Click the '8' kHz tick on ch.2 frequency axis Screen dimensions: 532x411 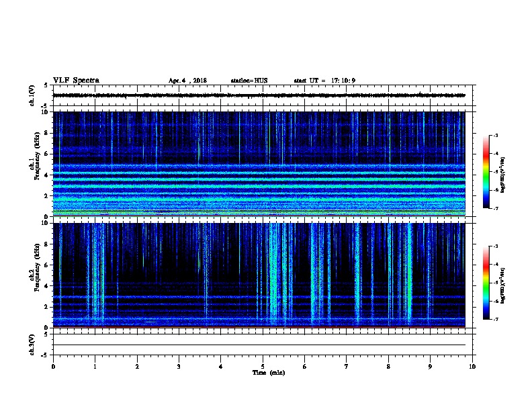pos(46,244)
